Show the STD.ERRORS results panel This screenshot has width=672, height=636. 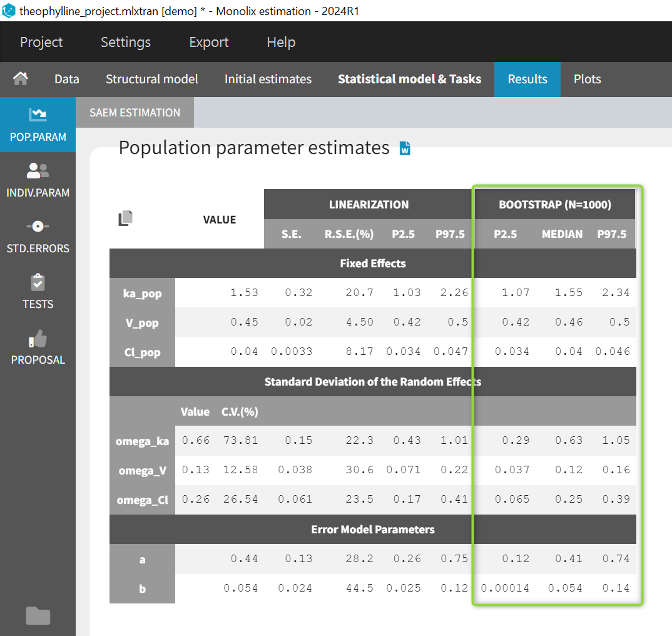[38, 236]
